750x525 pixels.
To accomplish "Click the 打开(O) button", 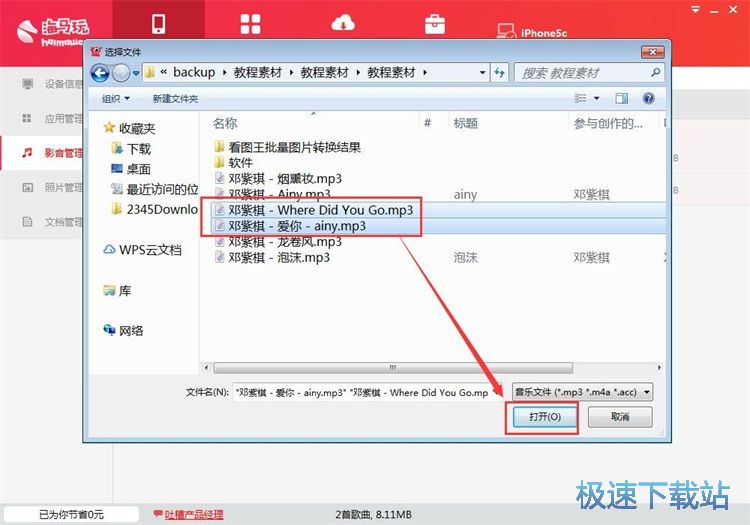I will click(x=545, y=417).
